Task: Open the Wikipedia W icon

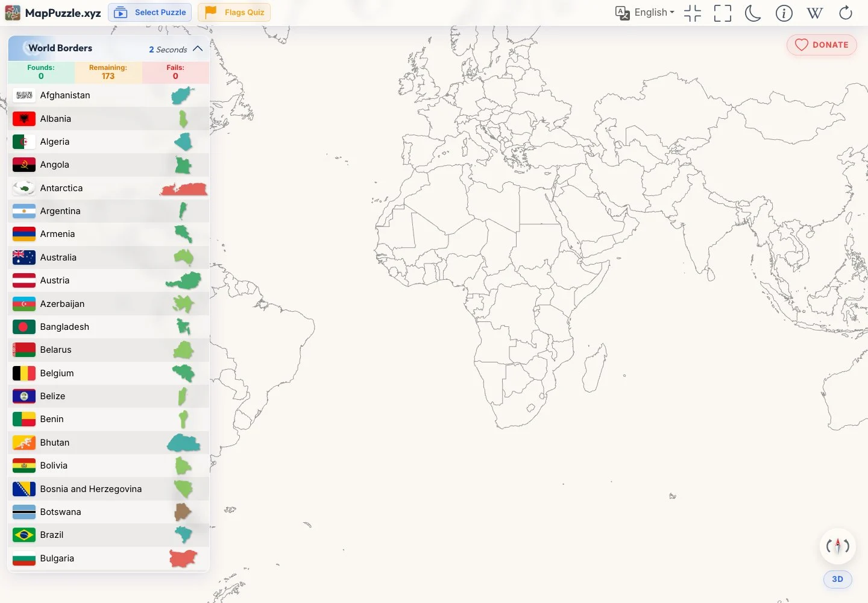Action: (814, 13)
